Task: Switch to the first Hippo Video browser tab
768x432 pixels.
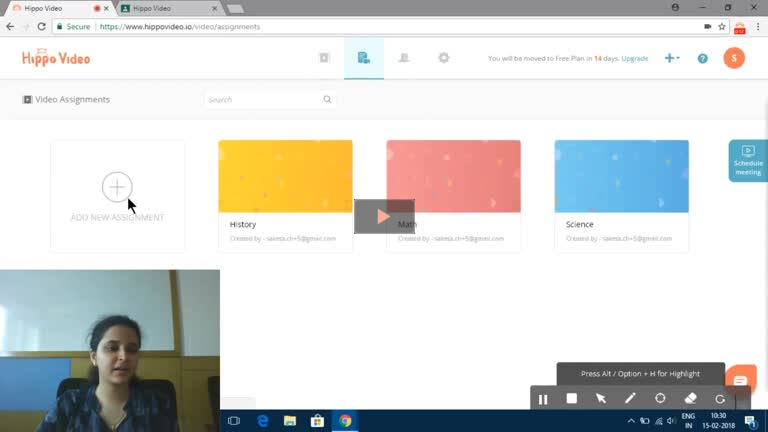Action: coord(56,8)
